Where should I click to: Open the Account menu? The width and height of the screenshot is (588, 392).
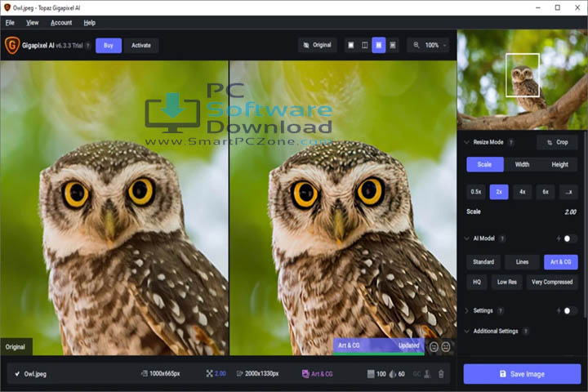(x=61, y=23)
